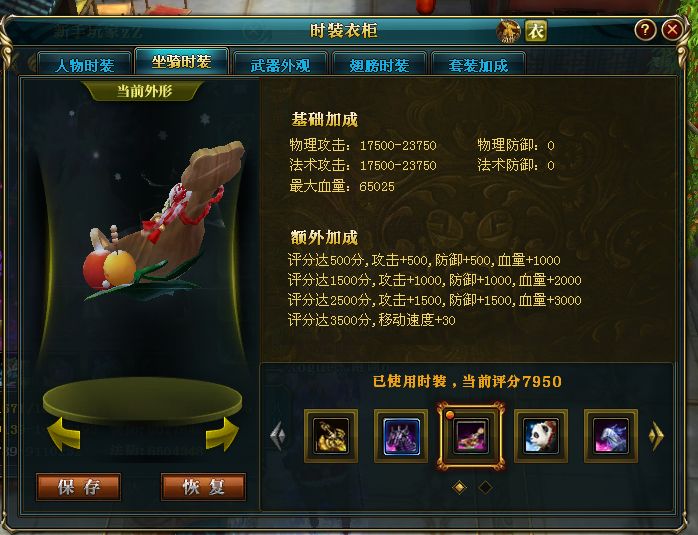Switch to the 翅膀时装 tab

coord(379,65)
